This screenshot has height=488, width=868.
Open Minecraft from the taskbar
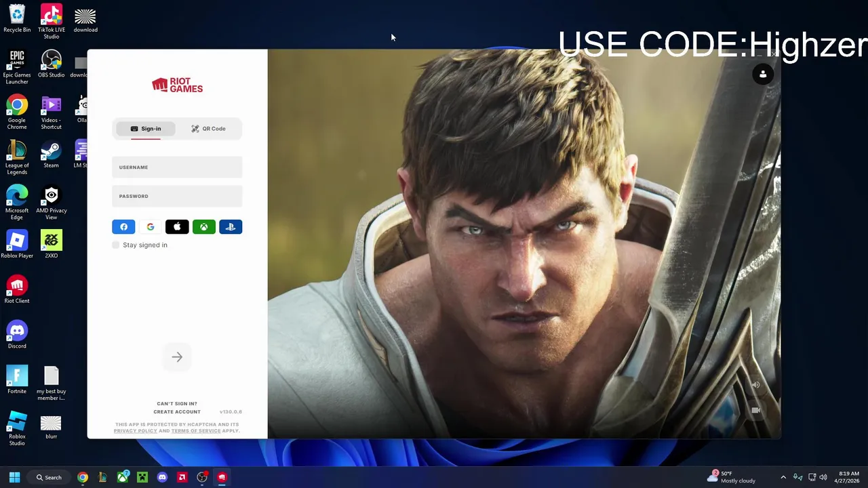tap(142, 477)
